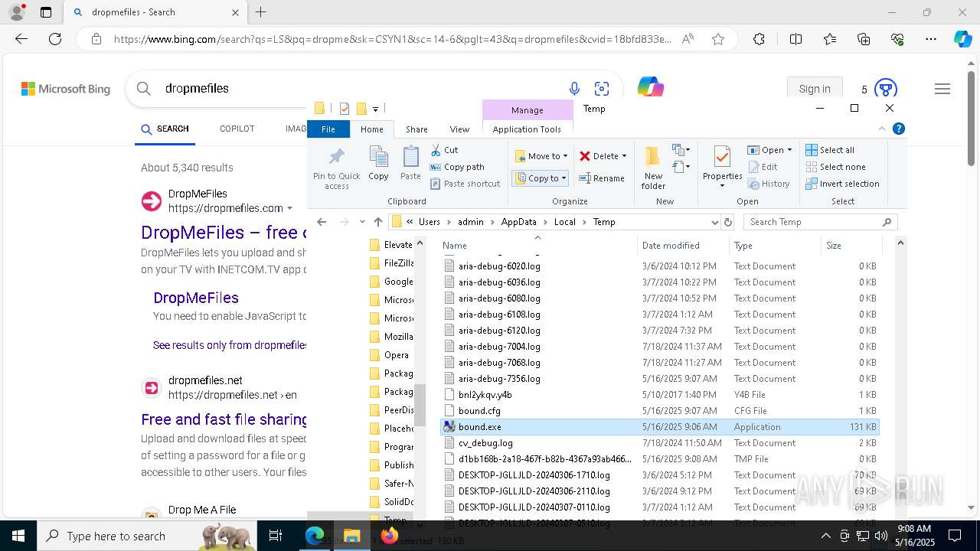Click Local in address breadcrumb
Viewport: 980px width, 551px height.
tap(564, 222)
